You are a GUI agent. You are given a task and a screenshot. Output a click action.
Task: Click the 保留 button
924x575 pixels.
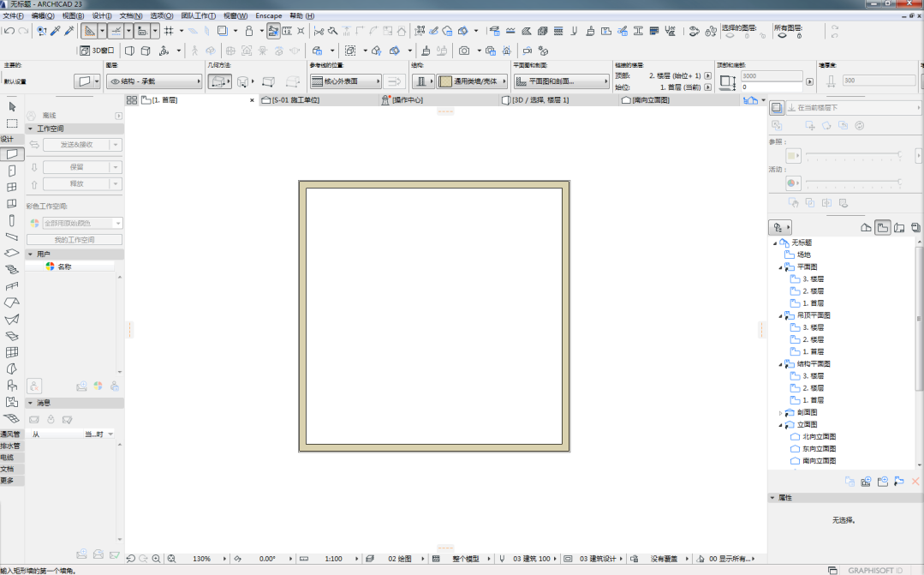76,167
